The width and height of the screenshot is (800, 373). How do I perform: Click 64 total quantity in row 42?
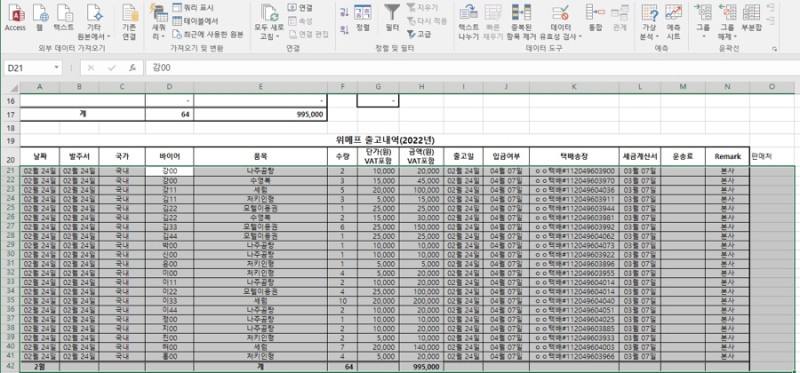pos(342,366)
